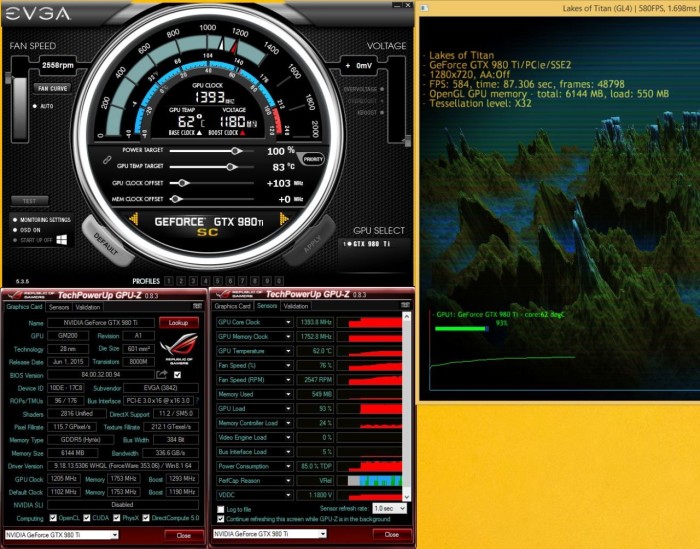Select profile slot 2 in EVGA Precision
Screen dimensions: 700x549
181,281
